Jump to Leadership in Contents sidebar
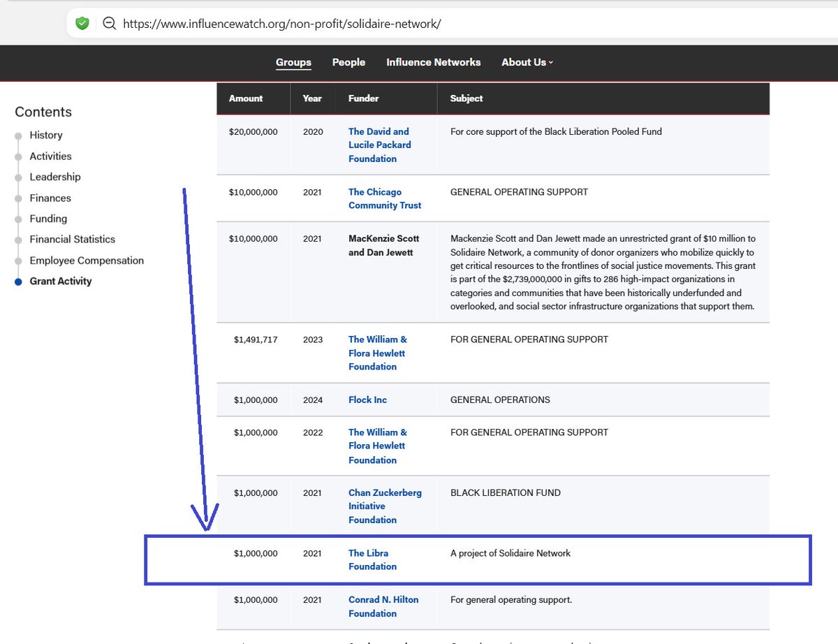The height and width of the screenshot is (644, 838). (x=55, y=177)
